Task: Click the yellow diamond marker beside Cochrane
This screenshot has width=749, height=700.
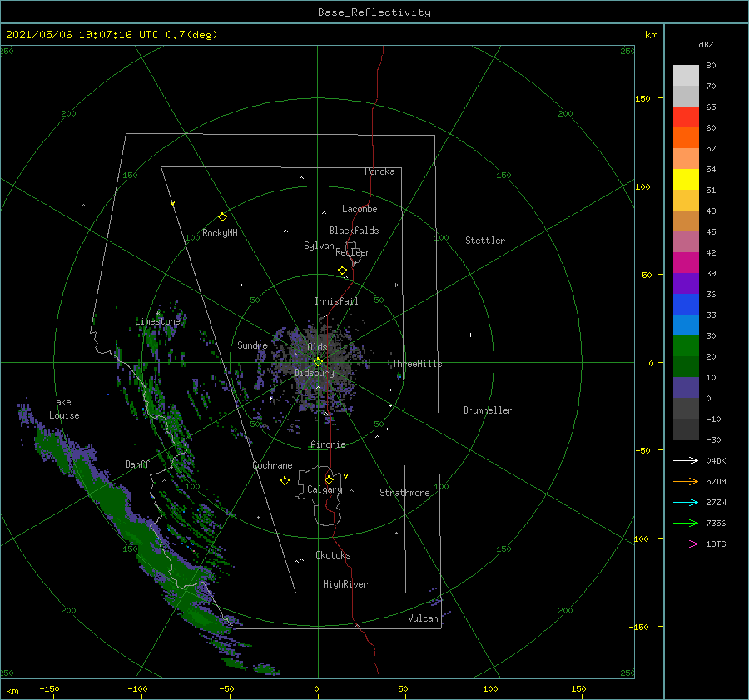Action: [x=285, y=481]
